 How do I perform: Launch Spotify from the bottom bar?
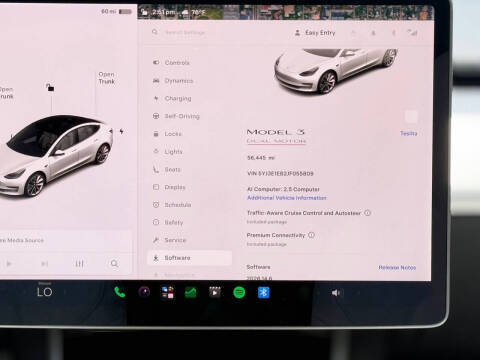(x=239, y=293)
